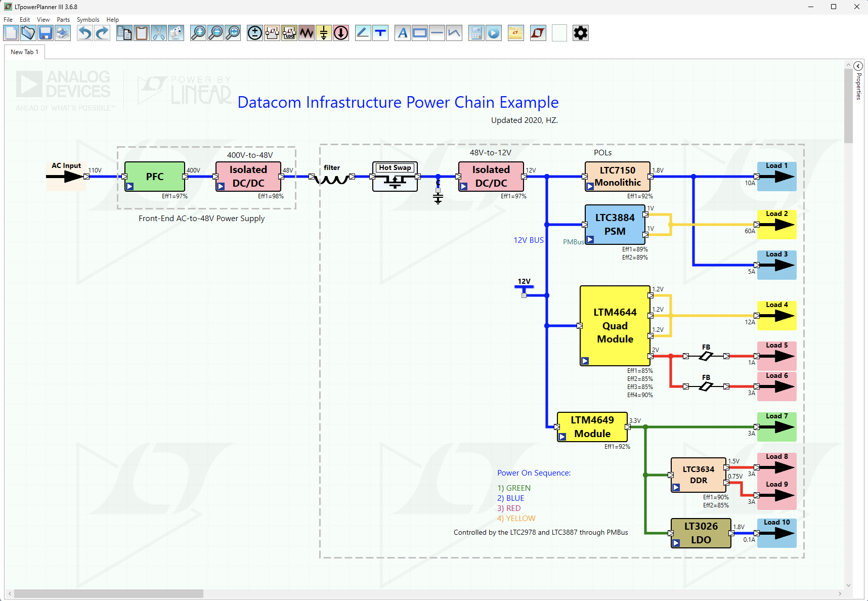Add a voltage source symbol
868x601 pixels.
tap(255, 33)
